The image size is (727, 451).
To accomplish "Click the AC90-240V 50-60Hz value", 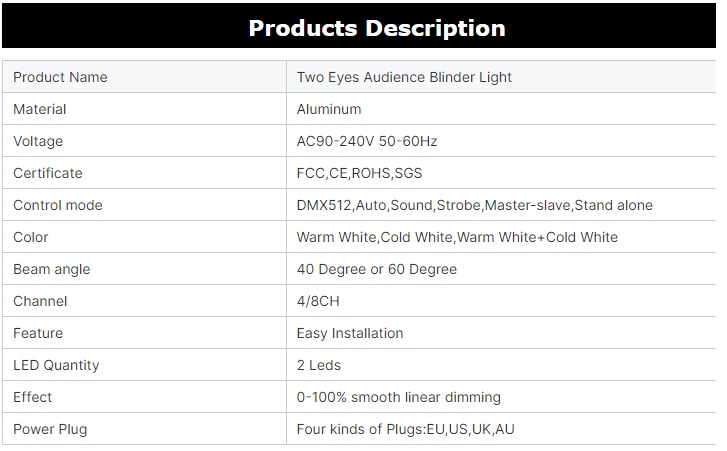I will click(x=367, y=141).
